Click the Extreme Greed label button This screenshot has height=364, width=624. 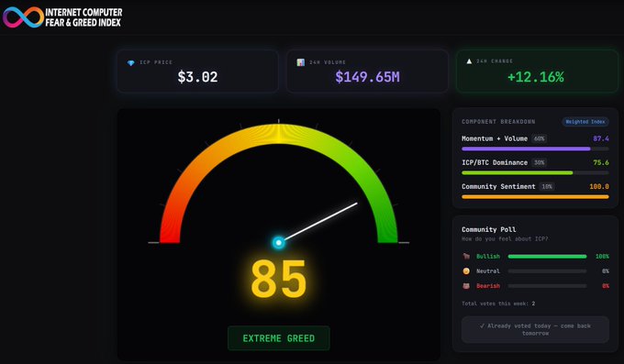(279, 338)
